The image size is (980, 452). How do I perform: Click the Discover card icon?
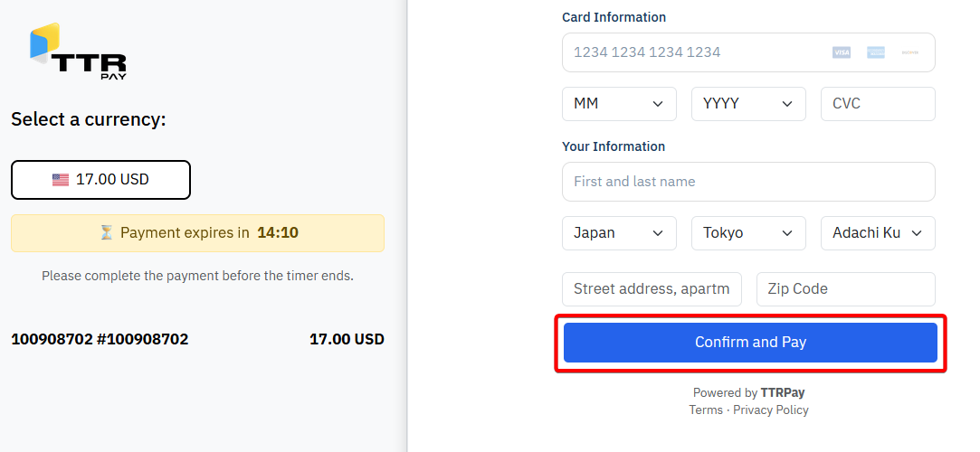click(x=909, y=52)
